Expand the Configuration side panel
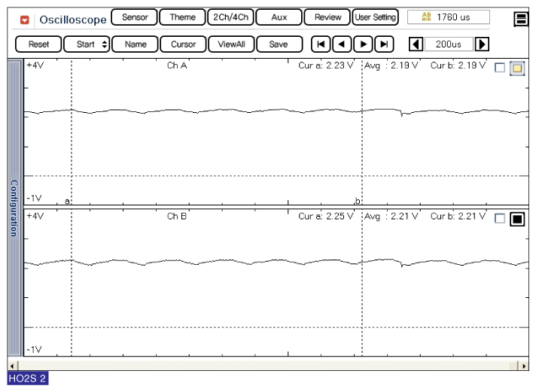 click(14, 208)
